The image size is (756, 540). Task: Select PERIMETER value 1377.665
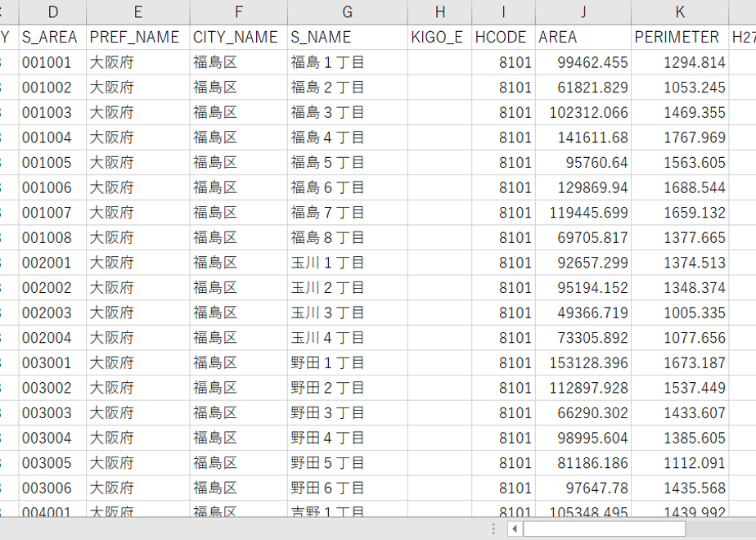pyautogui.click(x=680, y=238)
